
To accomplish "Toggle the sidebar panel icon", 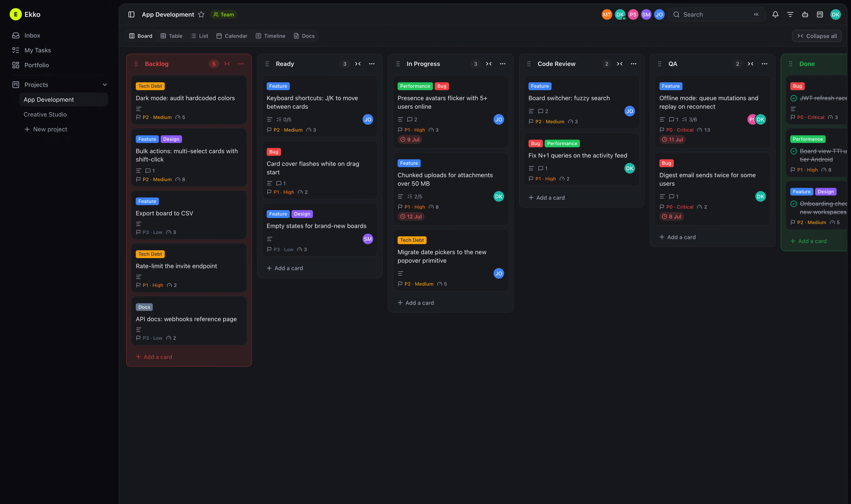I will [131, 14].
